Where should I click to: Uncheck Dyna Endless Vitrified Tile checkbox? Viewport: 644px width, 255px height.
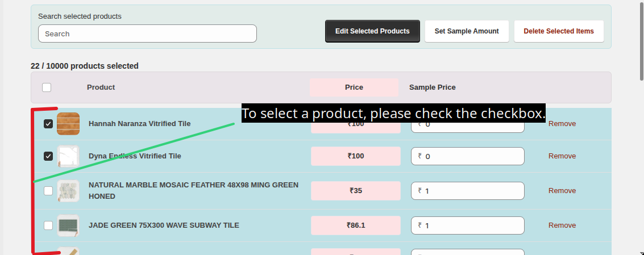[48, 156]
